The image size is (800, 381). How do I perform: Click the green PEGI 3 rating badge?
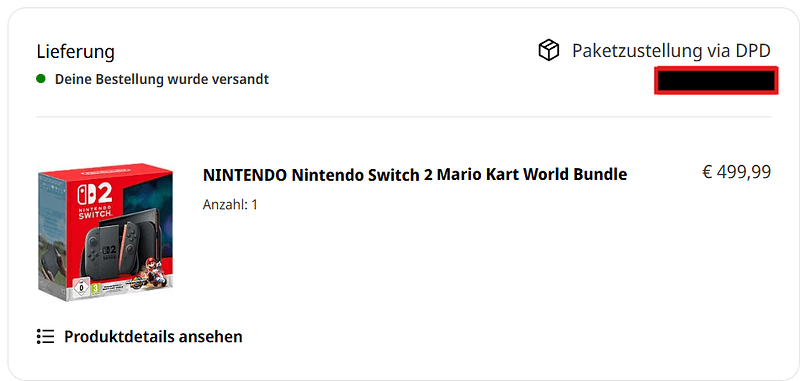pos(95,288)
